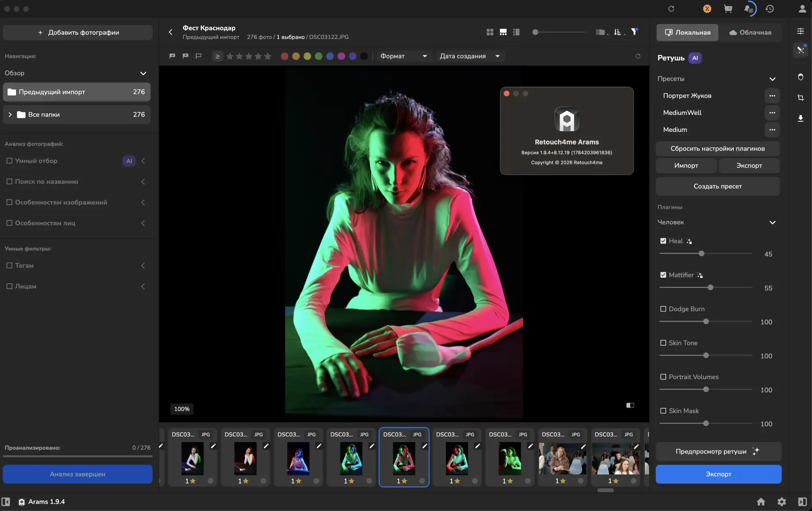Open the settings gear icon
The image size is (812, 511).
pyautogui.click(x=782, y=502)
